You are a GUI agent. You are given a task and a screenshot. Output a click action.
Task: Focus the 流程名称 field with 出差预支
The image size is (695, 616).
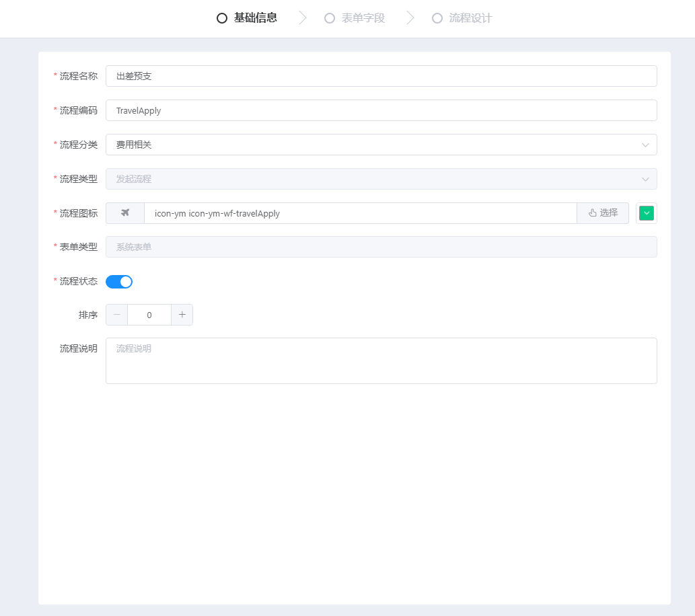(x=381, y=76)
